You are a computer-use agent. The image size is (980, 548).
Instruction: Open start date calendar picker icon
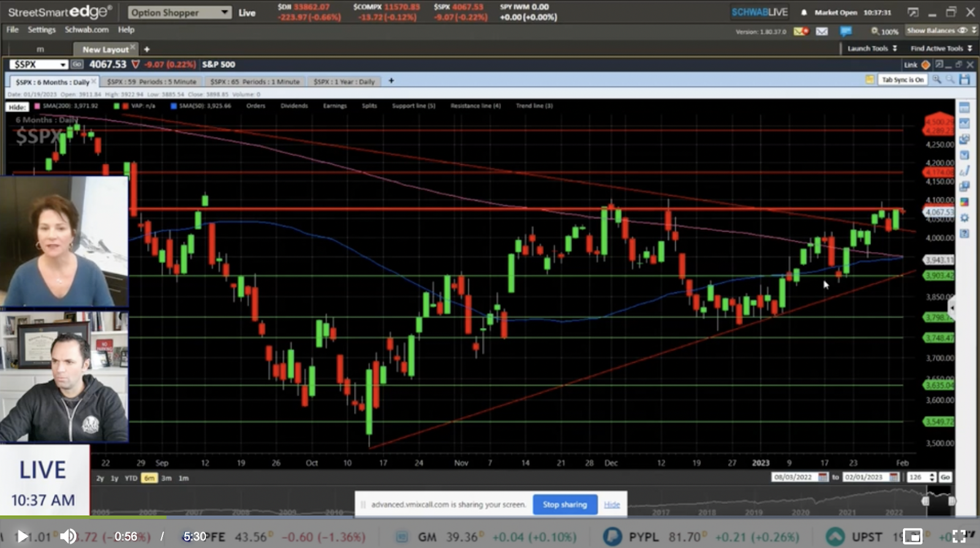823,477
